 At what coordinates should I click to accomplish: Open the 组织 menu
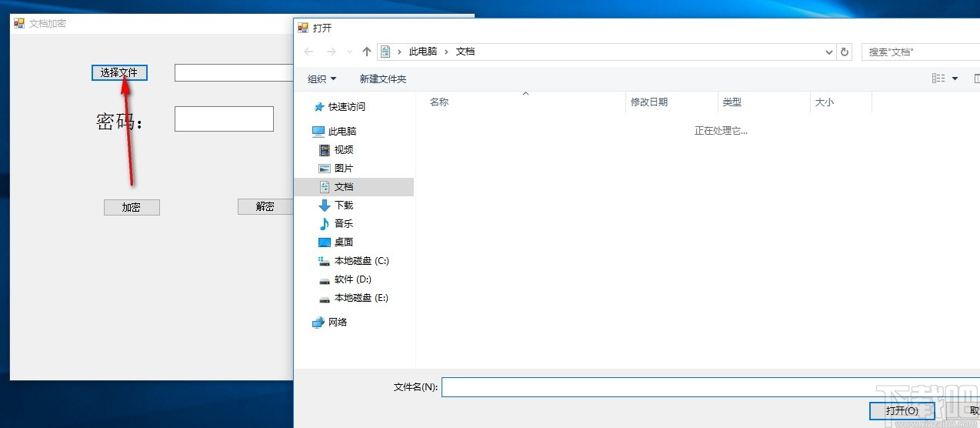[322, 79]
